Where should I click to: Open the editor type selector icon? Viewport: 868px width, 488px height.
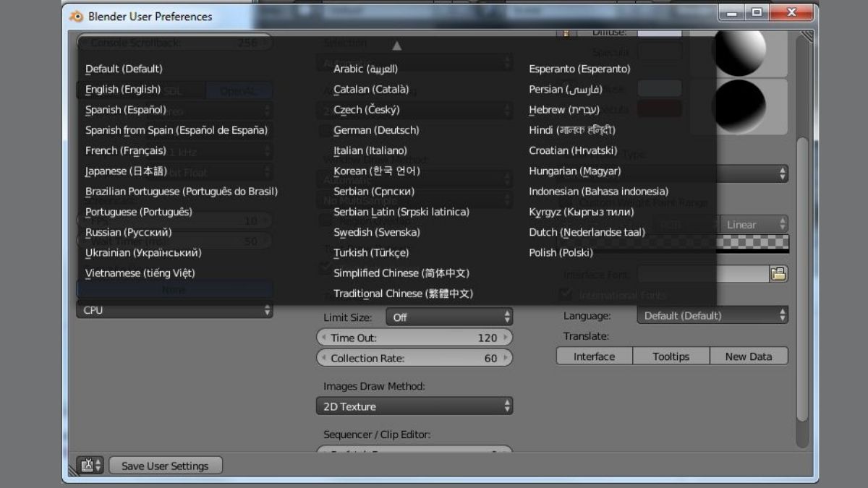click(90, 466)
